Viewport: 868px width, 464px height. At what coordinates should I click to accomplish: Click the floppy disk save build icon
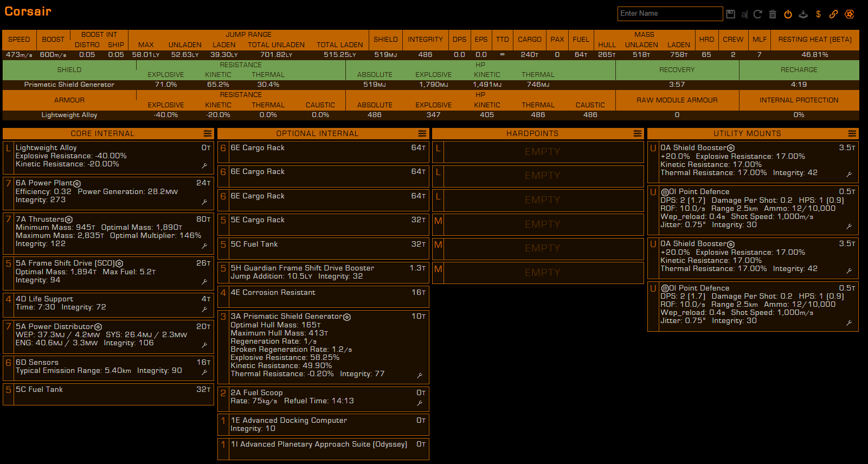click(731, 14)
